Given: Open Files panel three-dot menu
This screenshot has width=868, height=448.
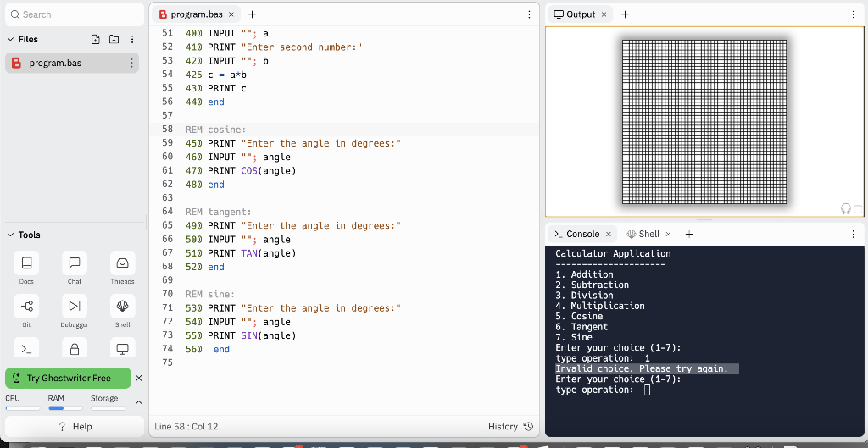Looking at the screenshot, I should click(x=131, y=39).
